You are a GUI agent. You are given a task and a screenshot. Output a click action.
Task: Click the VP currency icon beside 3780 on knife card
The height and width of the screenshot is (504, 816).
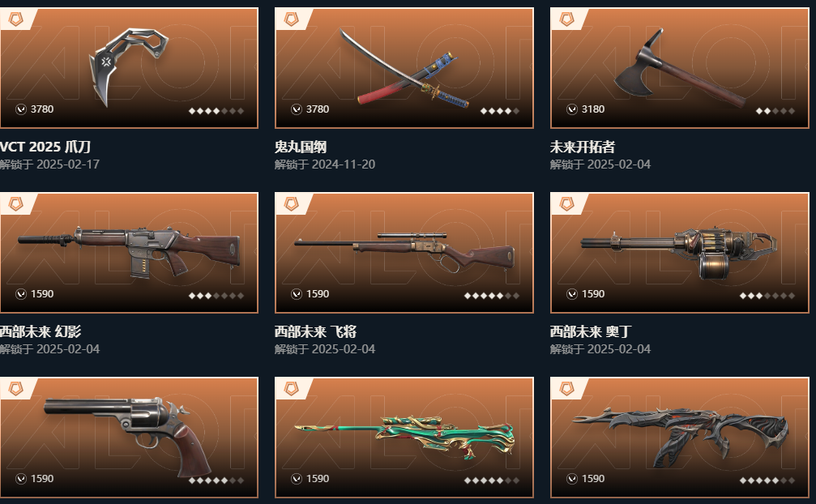pyautogui.click(x=21, y=109)
